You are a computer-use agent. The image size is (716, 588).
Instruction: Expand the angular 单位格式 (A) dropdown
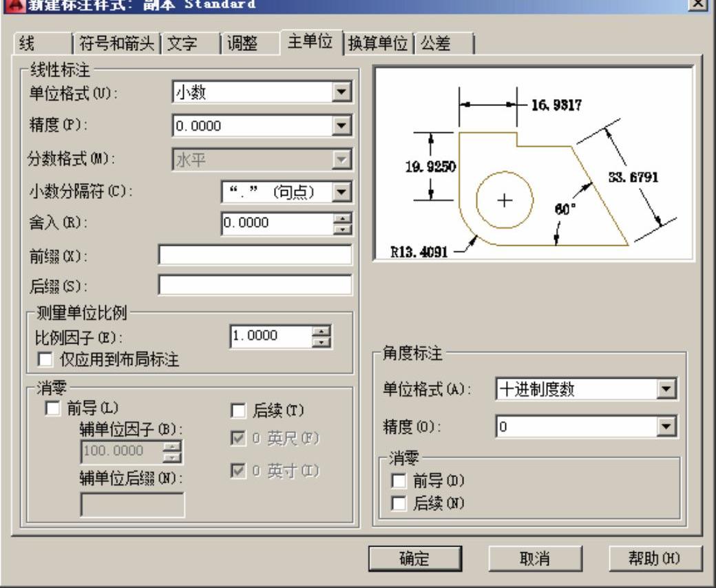coord(665,390)
